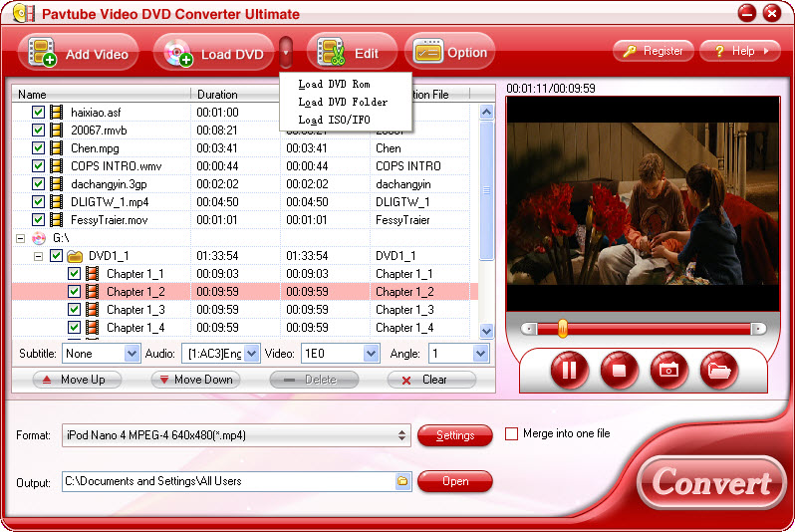Uncheck the Chapter 1_4 checkbox

[74, 328]
